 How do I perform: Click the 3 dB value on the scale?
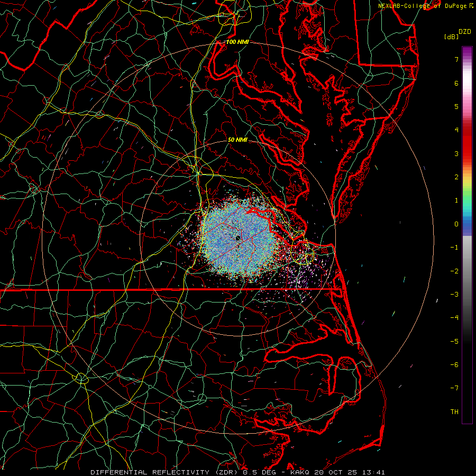coord(456,153)
